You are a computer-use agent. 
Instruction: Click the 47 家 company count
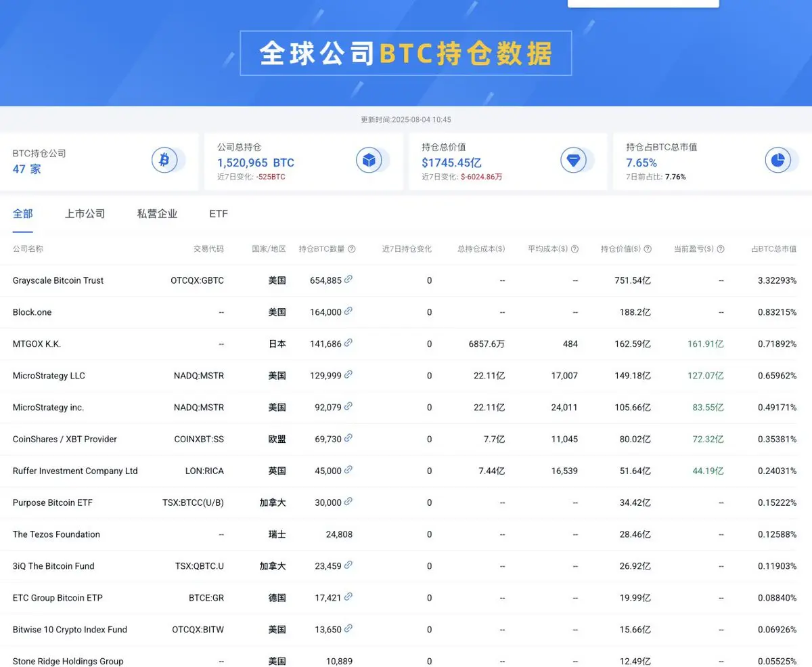click(27, 169)
